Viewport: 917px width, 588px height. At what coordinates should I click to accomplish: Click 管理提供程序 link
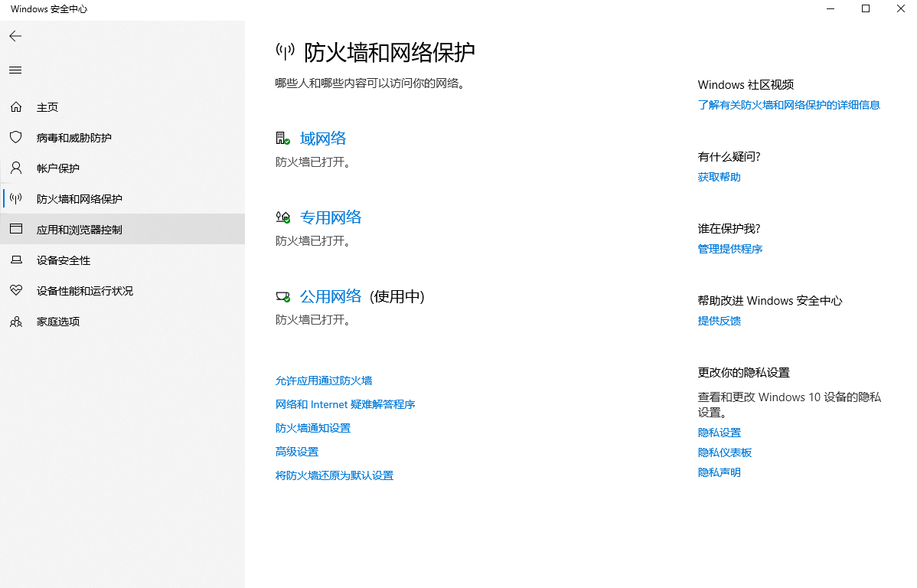click(x=730, y=249)
